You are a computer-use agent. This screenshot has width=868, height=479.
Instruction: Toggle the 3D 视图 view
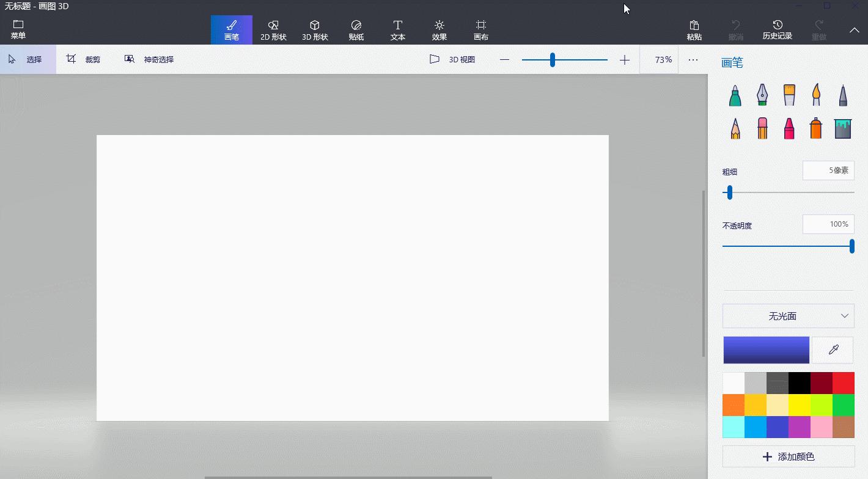coord(452,59)
